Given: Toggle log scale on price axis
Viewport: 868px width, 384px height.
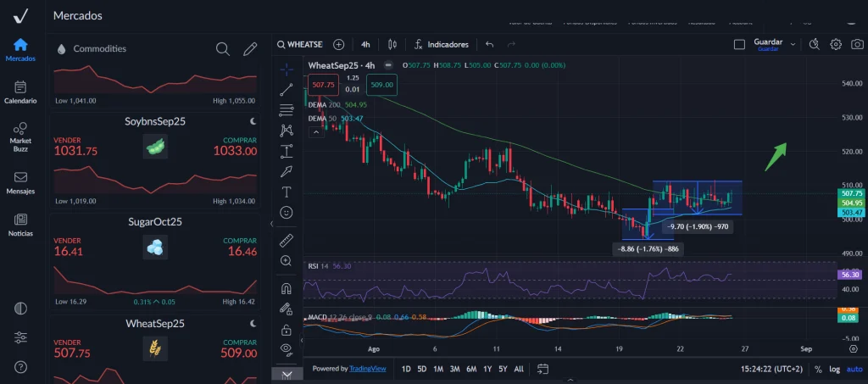Looking at the screenshot, I should point(836,369).
